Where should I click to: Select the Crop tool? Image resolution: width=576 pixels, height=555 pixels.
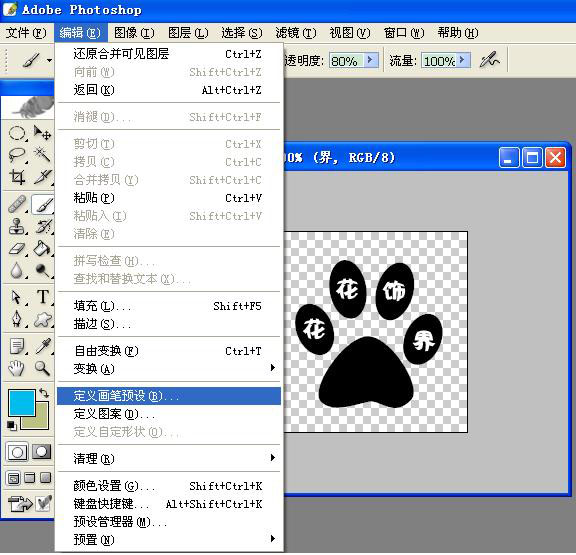(17, 177)
